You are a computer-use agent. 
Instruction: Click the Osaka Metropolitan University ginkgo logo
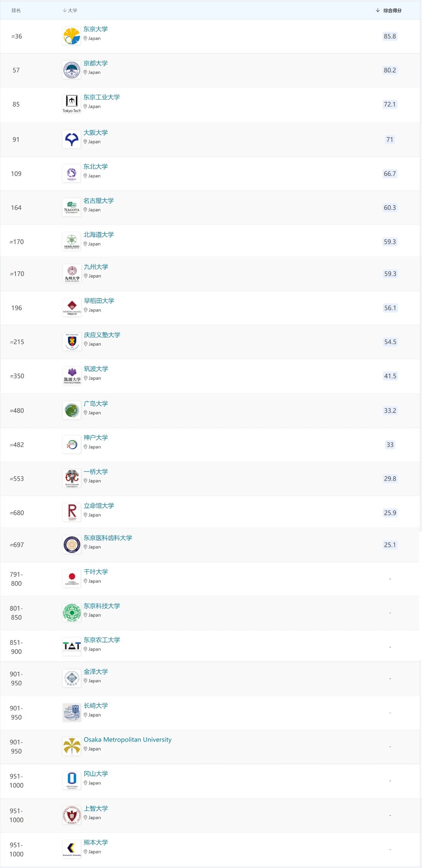[72, 746]
